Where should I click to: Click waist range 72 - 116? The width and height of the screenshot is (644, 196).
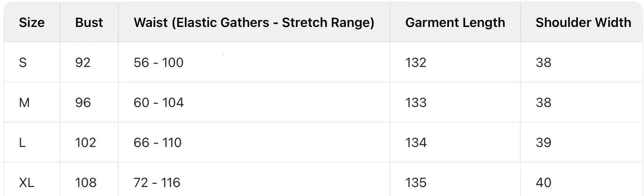157,183
